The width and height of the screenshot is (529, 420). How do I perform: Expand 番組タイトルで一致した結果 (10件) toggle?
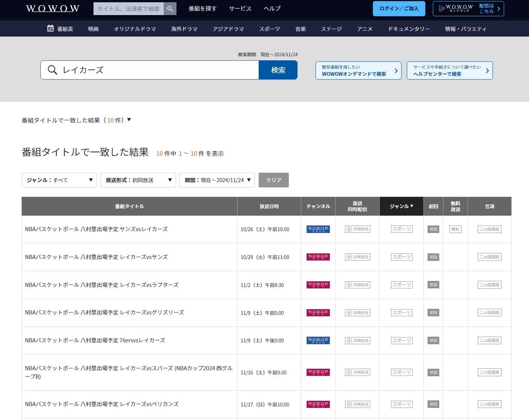point(76,120)
